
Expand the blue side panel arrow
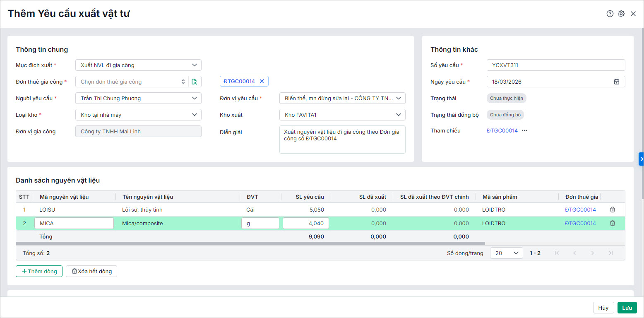click(641, 159)
